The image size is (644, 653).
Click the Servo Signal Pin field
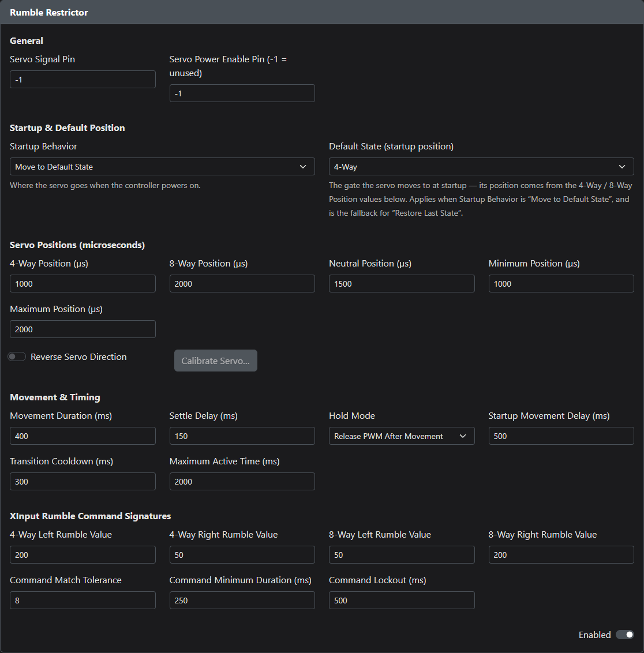[83, 80]
